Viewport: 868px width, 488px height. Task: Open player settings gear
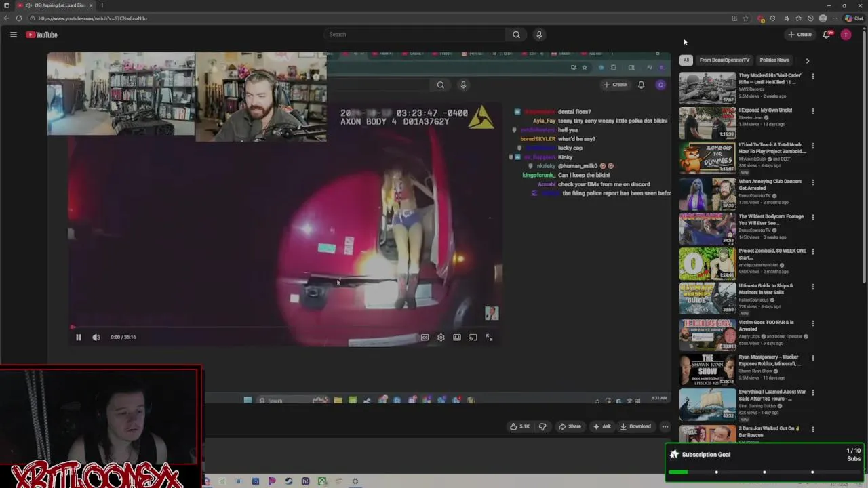point(441,337)
